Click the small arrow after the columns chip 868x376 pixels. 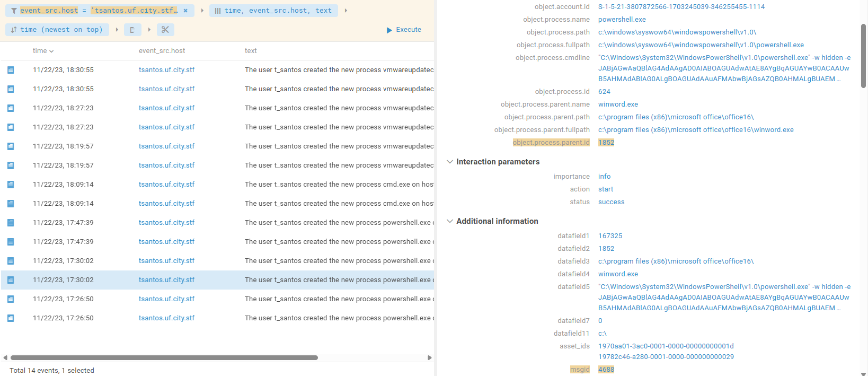coord(346,11)
